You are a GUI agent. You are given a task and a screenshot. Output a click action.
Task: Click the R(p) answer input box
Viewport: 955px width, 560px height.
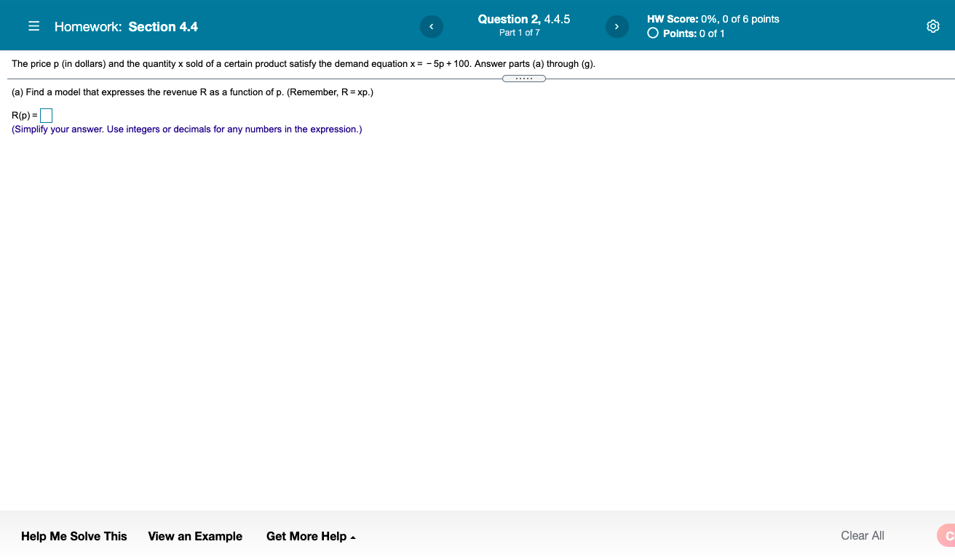(46, 115)
